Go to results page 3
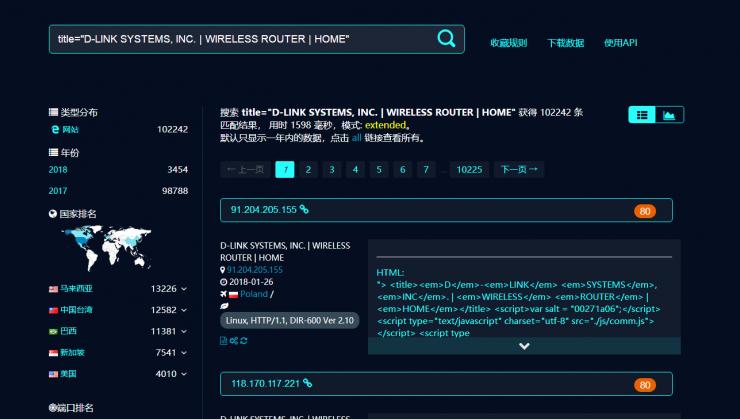This screenshot has height=419, width=740. [x=332, y=170]
